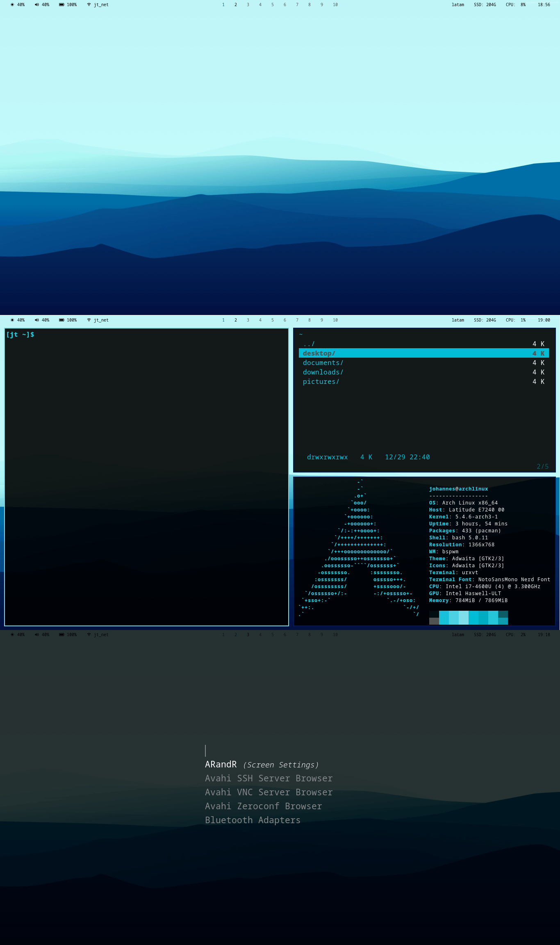Screen dimensions: 560x945
Task: Click the Uptime: 3 hours, 54 mins line
Action: [x=469, y=524]
